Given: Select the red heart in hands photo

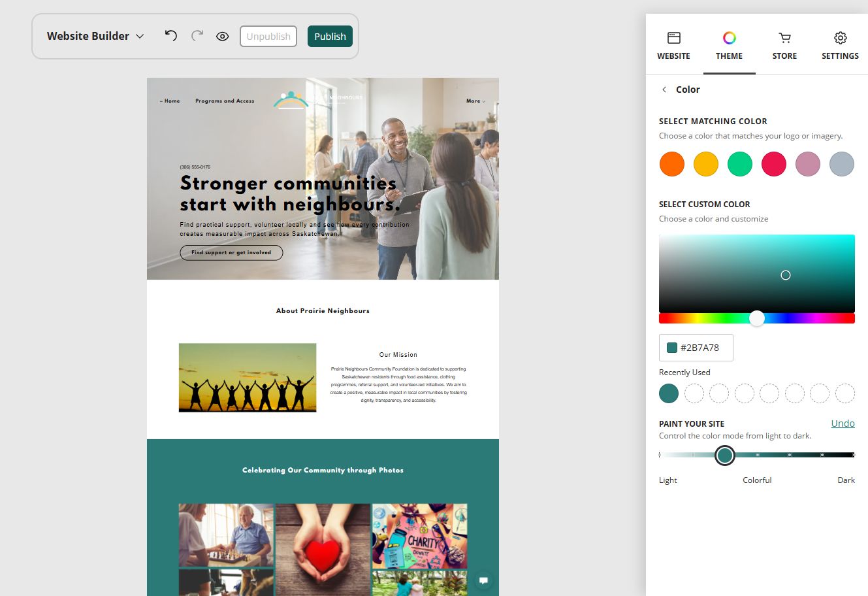Looking at the screenshot, I should click(323, 550).
